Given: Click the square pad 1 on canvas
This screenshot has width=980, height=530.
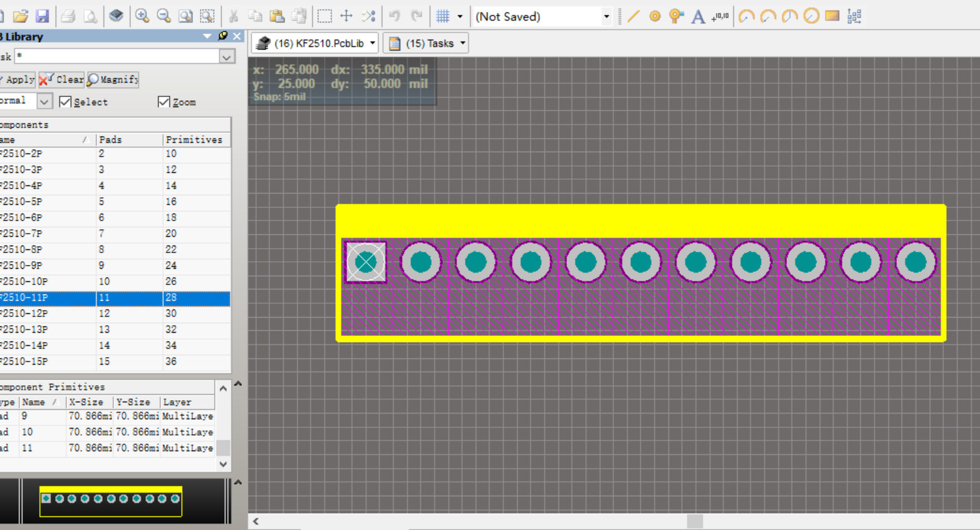Looking at the screenshot, I should coord(366,262).
